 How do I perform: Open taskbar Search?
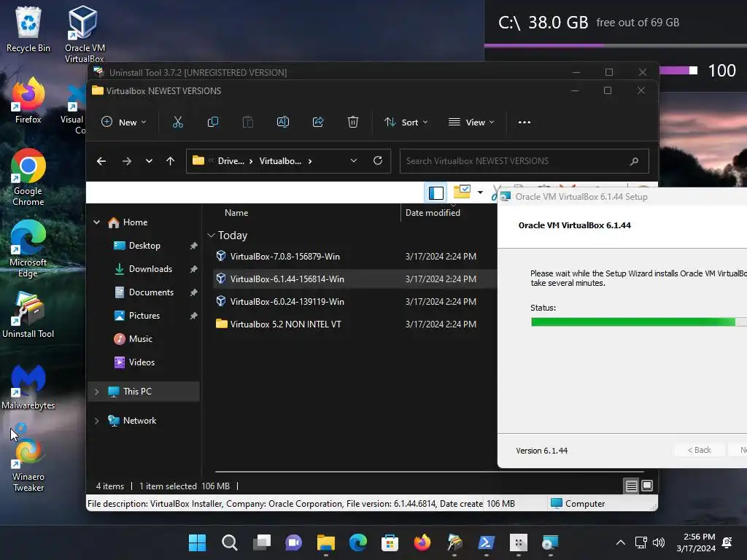(x=229, y=542)
